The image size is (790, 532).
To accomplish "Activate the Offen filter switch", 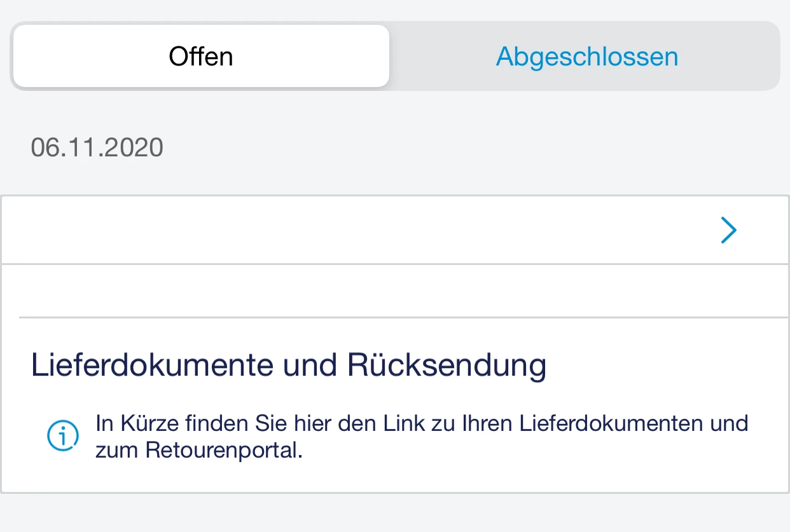I will [x=200, y=56].
